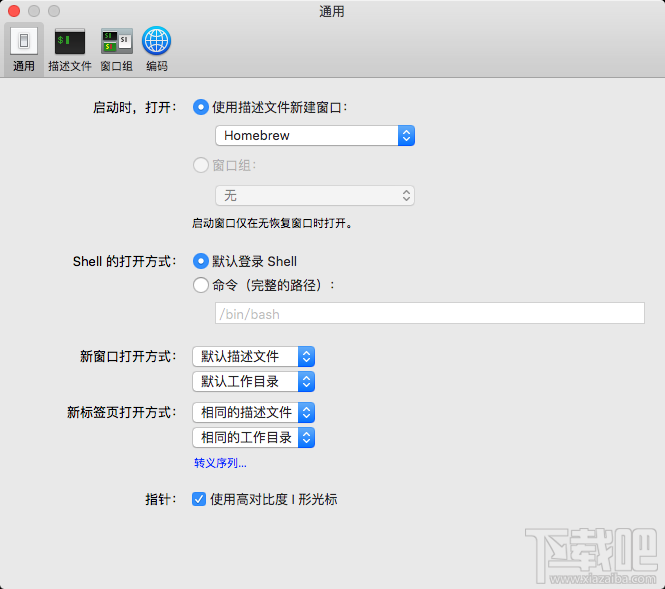The image size is (665, 589).
Task: Open the 相同的描述文件 dropdown
Action: point(254,412)
